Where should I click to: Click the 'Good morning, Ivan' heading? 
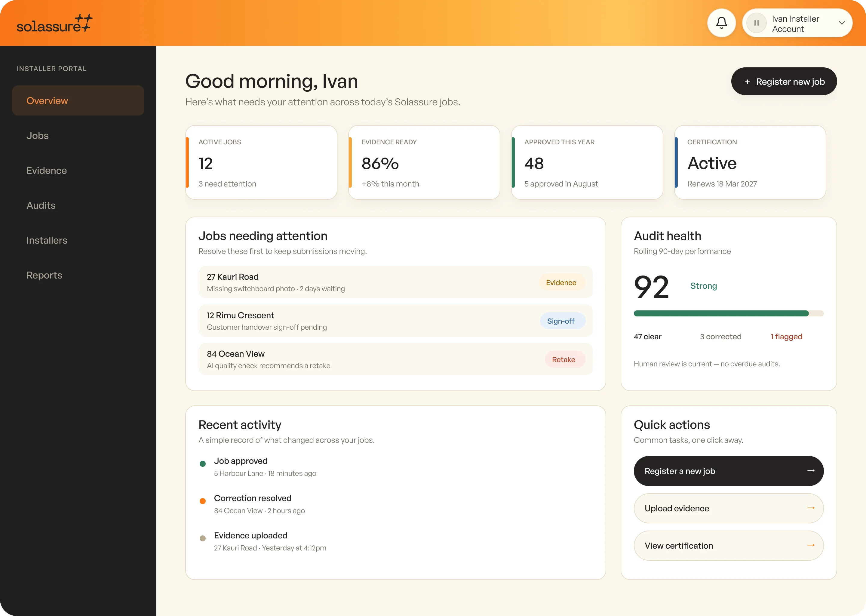272,82
